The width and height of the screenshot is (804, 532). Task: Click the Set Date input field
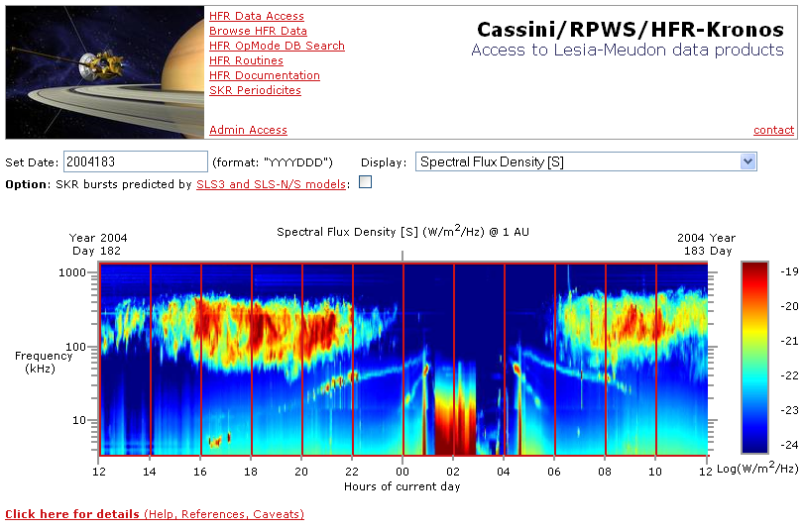click(x=134, y=161)
